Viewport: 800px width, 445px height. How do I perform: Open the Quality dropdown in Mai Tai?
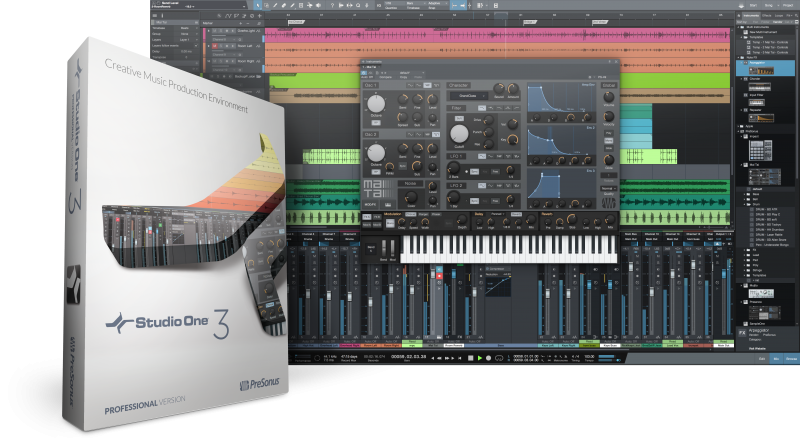(x=609, y=189)
